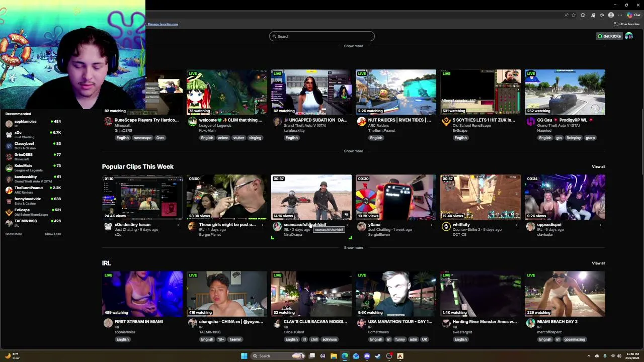Click Manage favorites now link

point(163,24)
